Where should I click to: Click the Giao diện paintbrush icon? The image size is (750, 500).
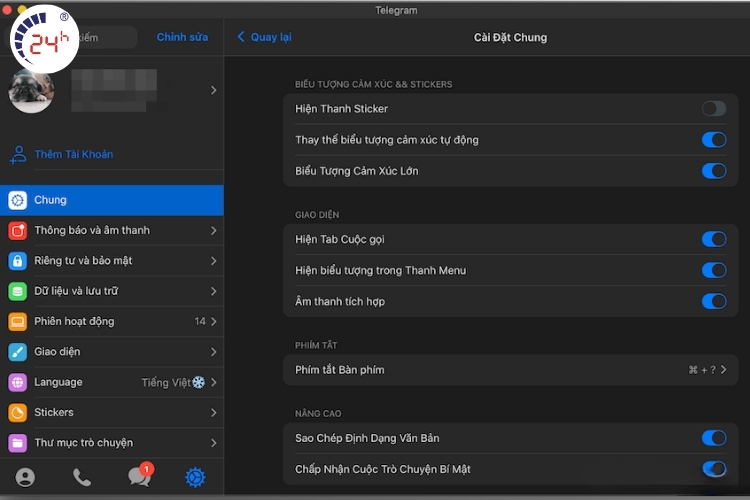18,352
